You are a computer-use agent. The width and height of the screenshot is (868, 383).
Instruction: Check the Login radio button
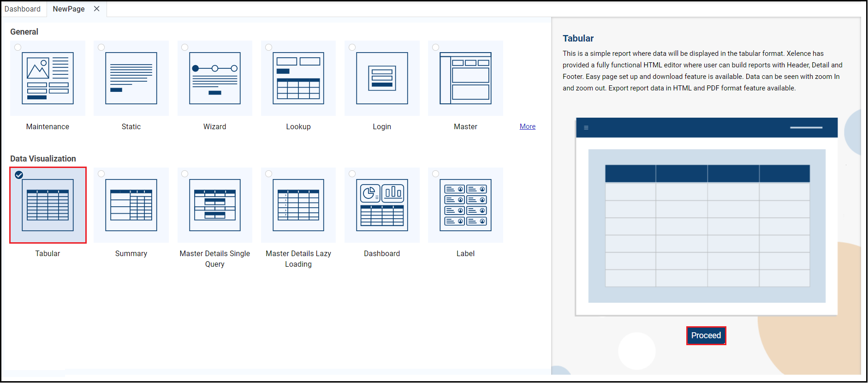[x=352, y=47]
